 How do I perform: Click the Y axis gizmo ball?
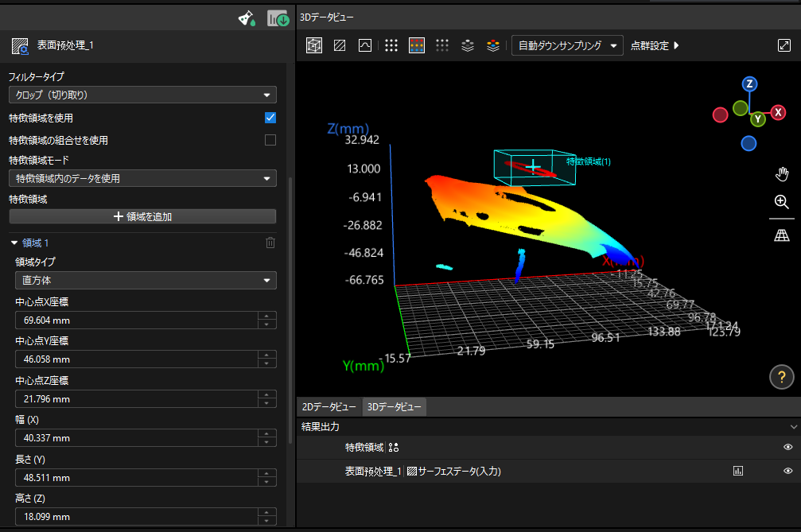coord(758,119)
